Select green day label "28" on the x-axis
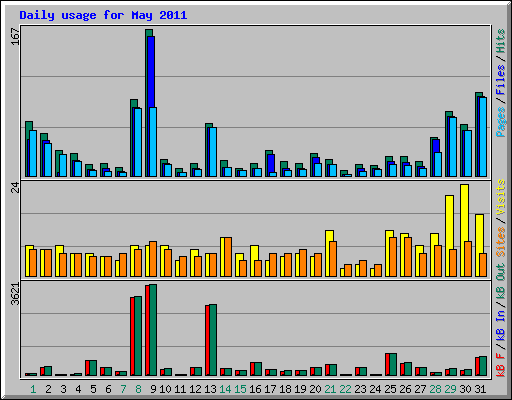The width and height of the screenshot is (512, 400). [x=435, y=389]
